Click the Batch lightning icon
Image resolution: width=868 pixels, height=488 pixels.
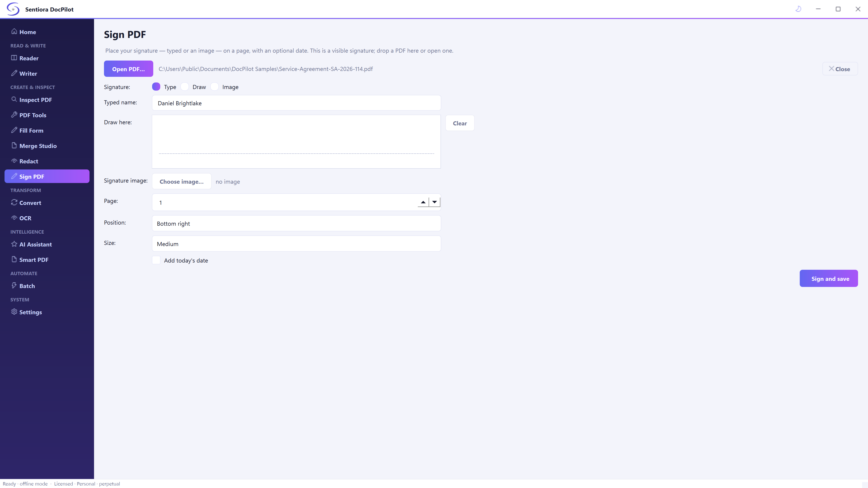14,286
